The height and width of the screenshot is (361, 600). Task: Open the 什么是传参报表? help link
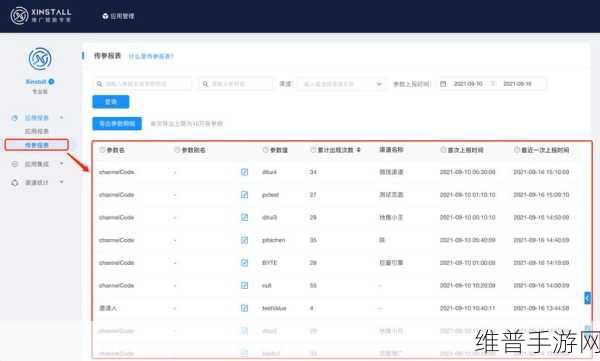(x=151, y=56)
